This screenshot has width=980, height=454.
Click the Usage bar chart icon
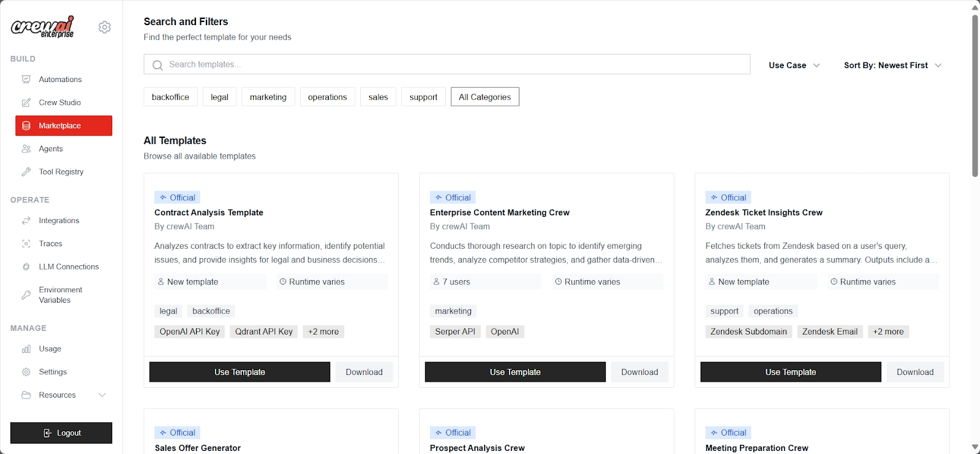(26, 349)
